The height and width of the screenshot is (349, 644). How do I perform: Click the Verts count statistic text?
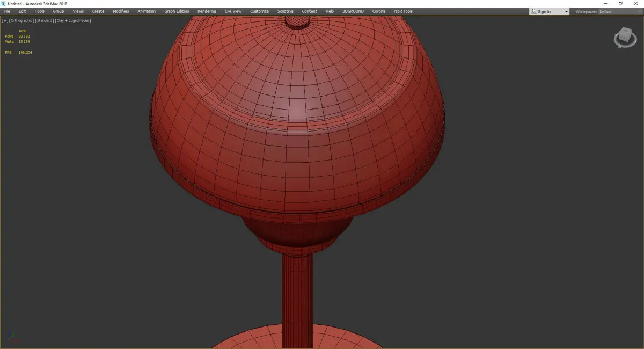coord(17,41)
